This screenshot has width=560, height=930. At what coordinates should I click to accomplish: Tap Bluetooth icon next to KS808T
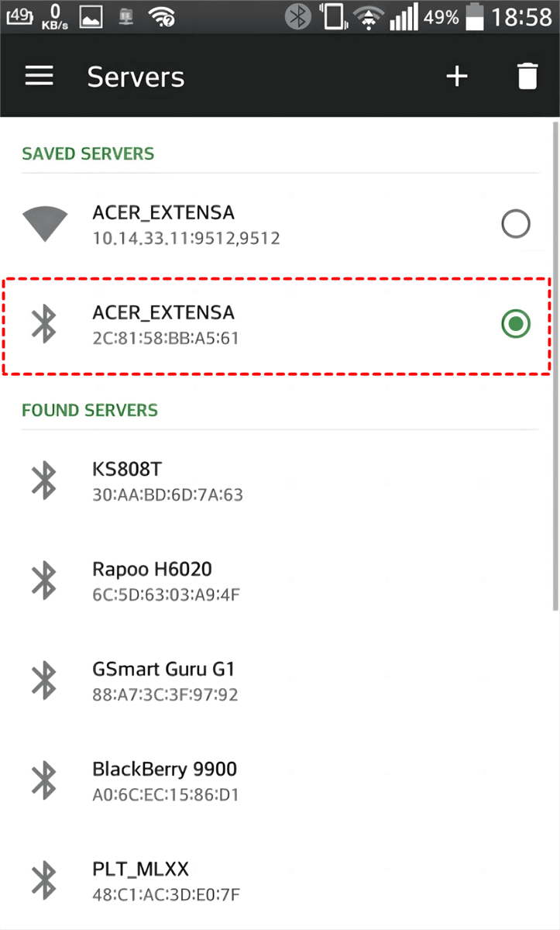click(x=44, y=480)
